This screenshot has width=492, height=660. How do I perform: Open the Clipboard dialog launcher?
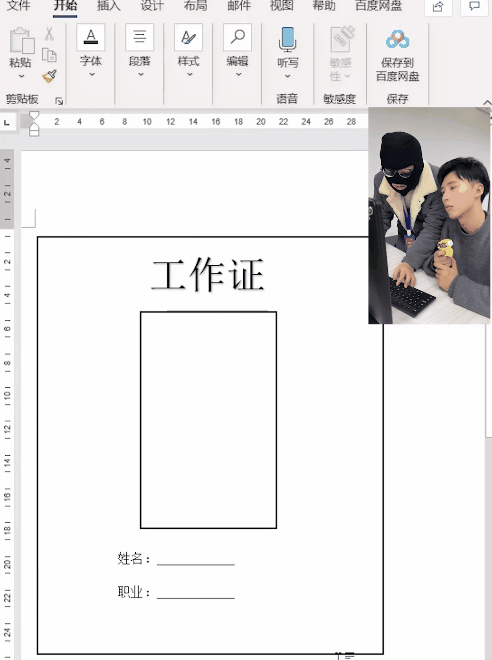point(59,101)
